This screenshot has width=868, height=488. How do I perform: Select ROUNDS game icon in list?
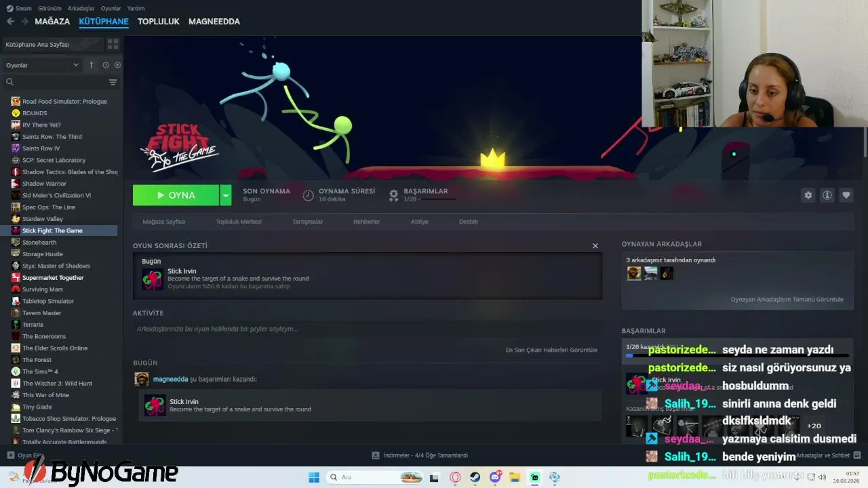click(16, 113)
